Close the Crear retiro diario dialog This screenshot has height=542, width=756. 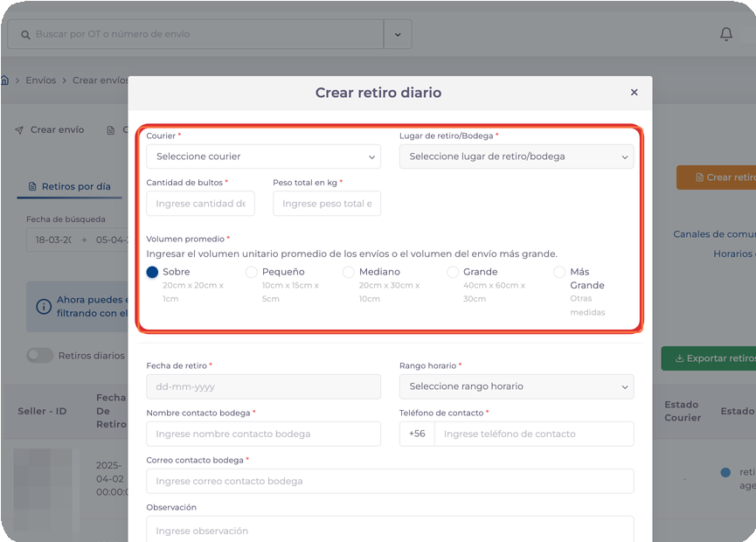[x=634, y=93]
